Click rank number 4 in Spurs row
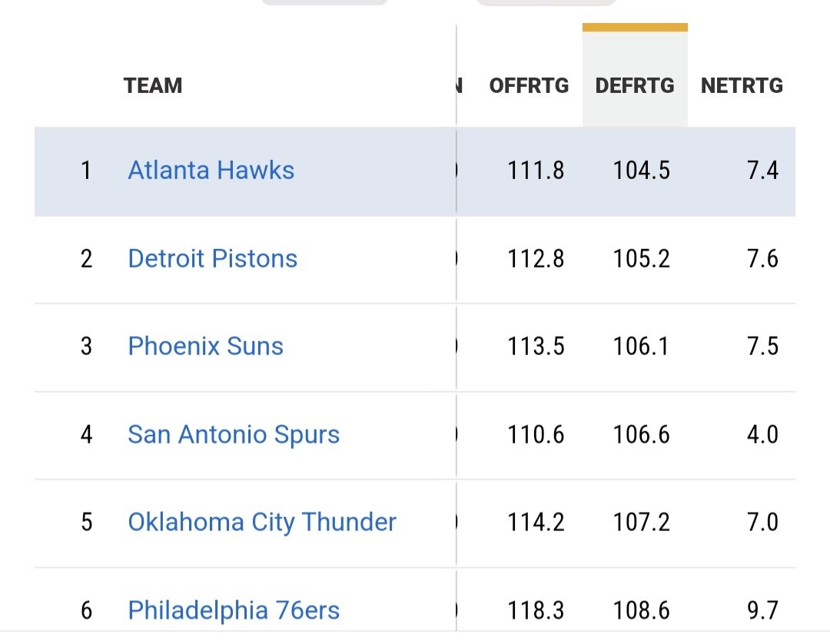The width and height of the screenshot is (830, 644). [x=86, y=434]
